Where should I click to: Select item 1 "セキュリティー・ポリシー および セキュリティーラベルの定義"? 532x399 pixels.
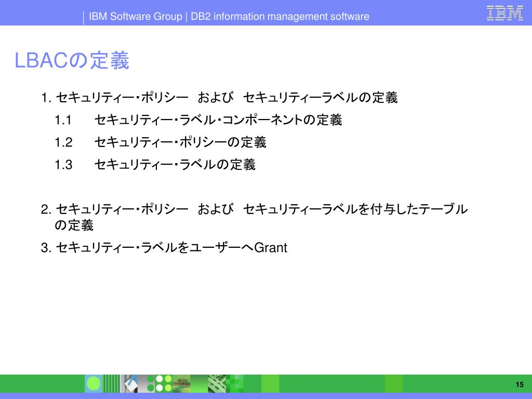[219, 98]
